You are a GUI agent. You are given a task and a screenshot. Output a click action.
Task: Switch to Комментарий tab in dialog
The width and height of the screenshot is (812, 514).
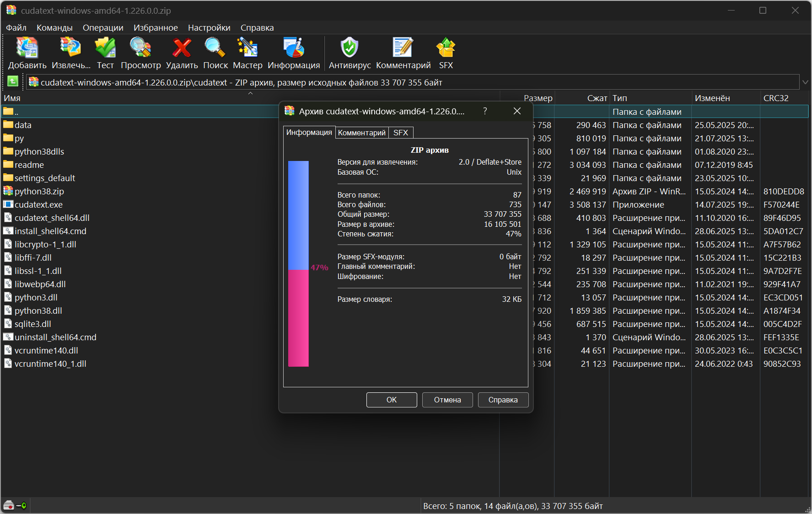coord(362,133)
